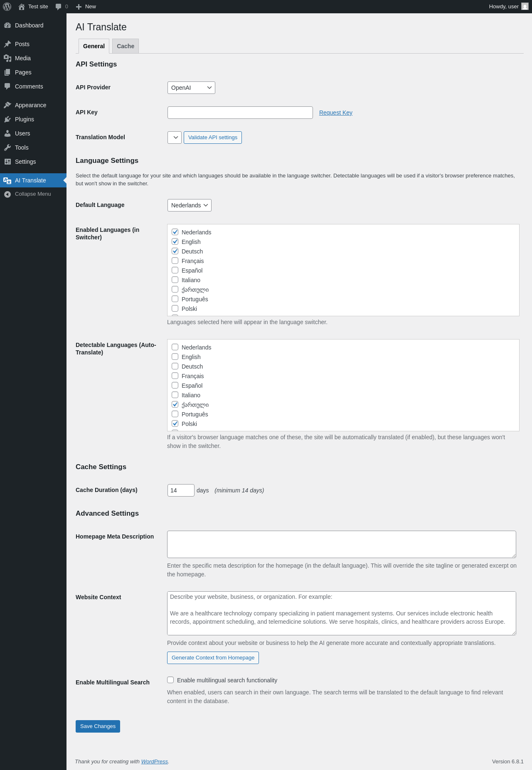Switch to the General tab
This screenshot has height=770, width=532.
pos(94,46)
